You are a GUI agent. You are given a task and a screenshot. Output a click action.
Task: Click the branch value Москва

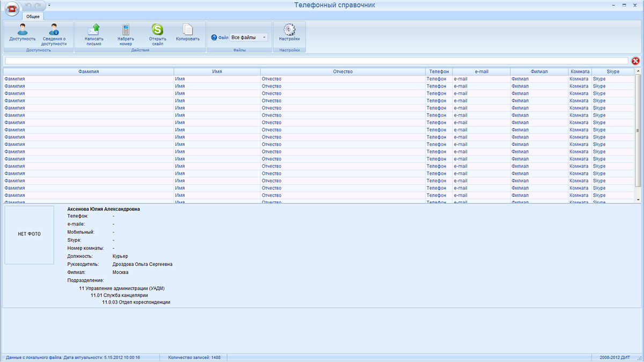point(120,272)
